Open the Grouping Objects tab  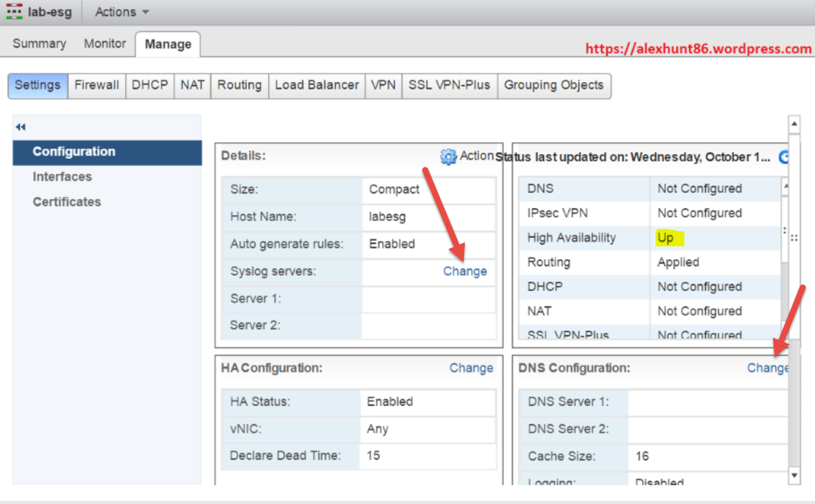[554, 85]
